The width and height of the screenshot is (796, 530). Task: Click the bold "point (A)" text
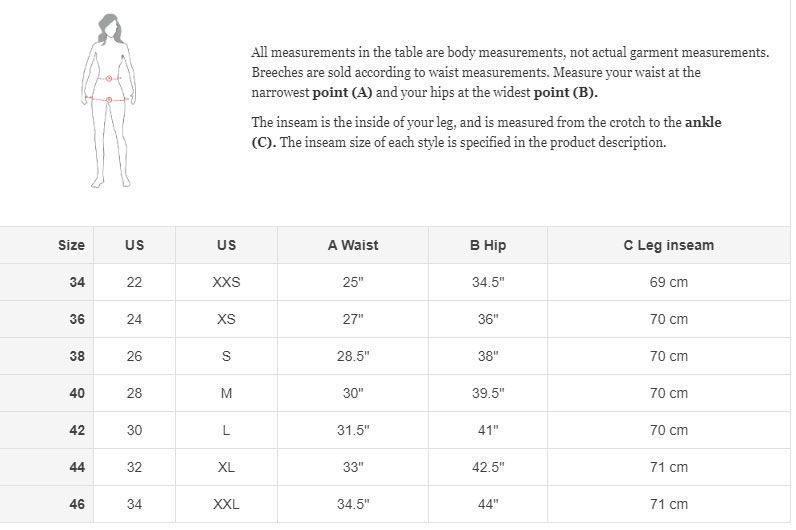click(342, 92)
